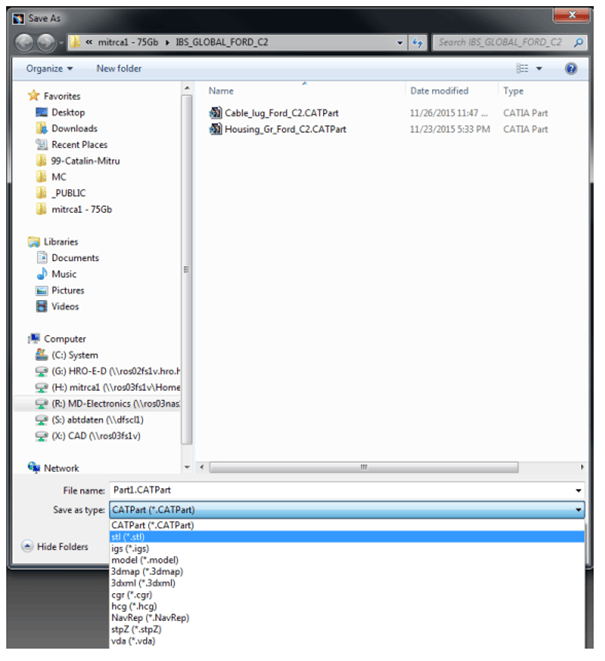
Task: Click the Videos filmstrip icon
Action: (x=41, y=306)
